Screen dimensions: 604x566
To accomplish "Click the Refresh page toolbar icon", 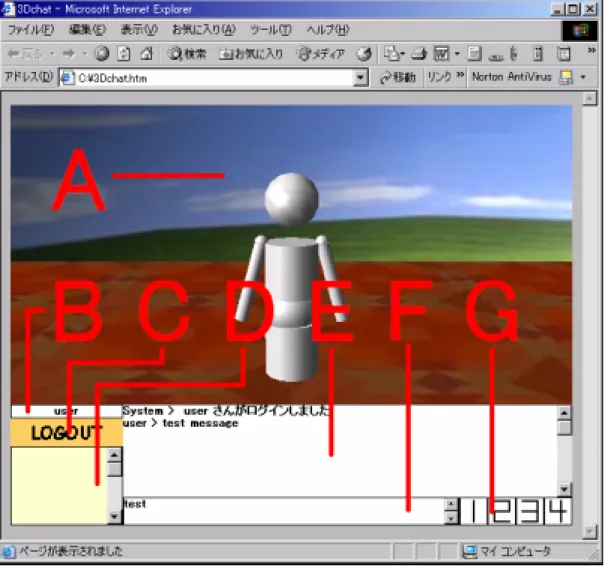I will 124,54.
